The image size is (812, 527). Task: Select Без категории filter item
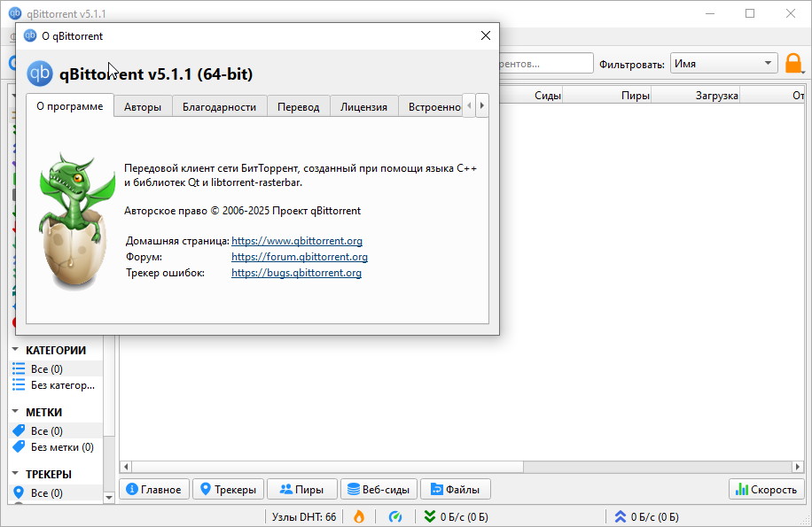click(56, 385)
